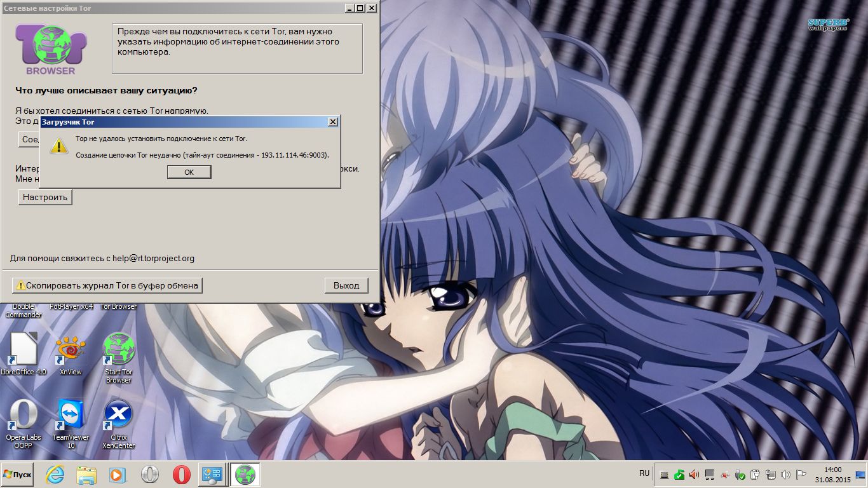This screenshot has width=868, height=488.
Task: Open the red Opera icon on the taskbar
Action: pyautogui.click(x=181, y=475)
